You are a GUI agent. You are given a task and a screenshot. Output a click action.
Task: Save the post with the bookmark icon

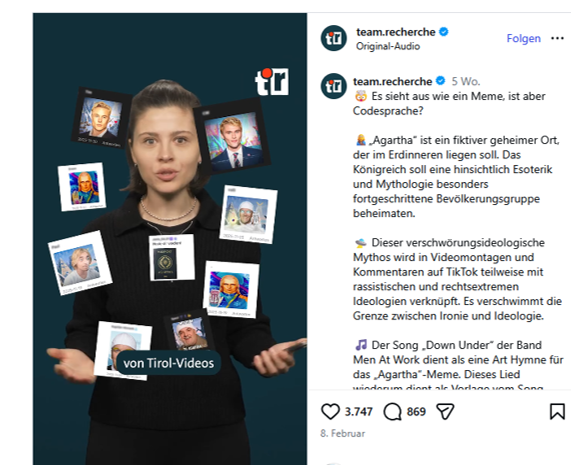coord(557,411)
